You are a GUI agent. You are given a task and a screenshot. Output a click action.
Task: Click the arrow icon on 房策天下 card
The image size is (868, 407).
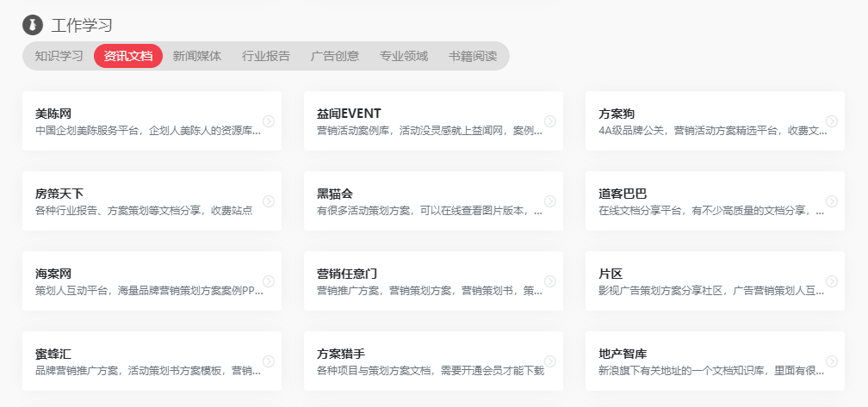[x=269, y=201]
